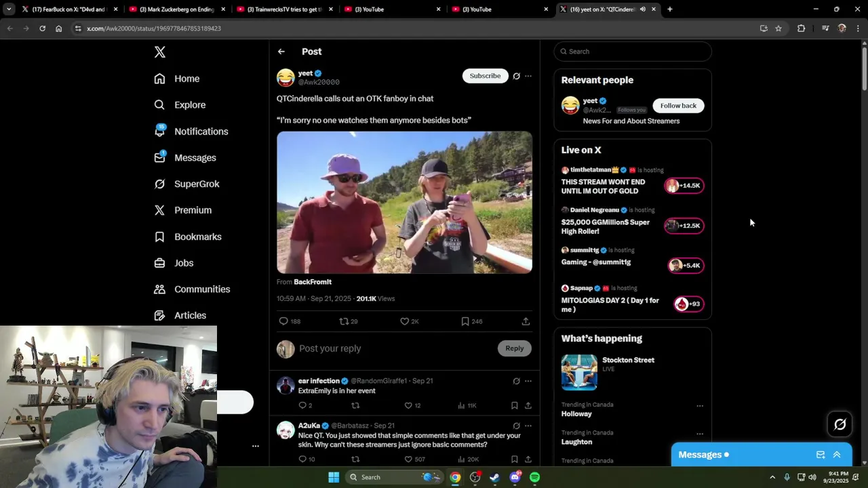Open Daniel Negreanu's GGMillion$ live listing
This screenshot has width=868, height=488.
coord(632,222)
